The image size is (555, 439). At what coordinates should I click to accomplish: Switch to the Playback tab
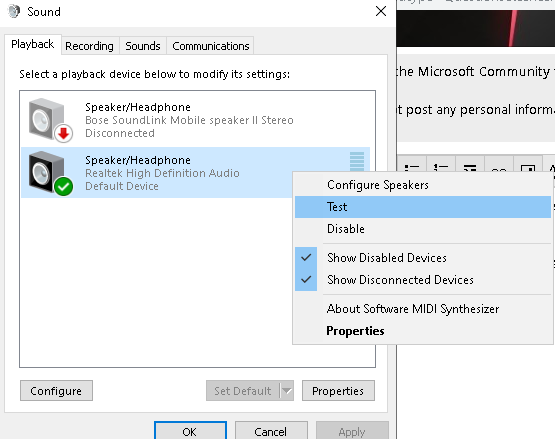coord(33,45)
